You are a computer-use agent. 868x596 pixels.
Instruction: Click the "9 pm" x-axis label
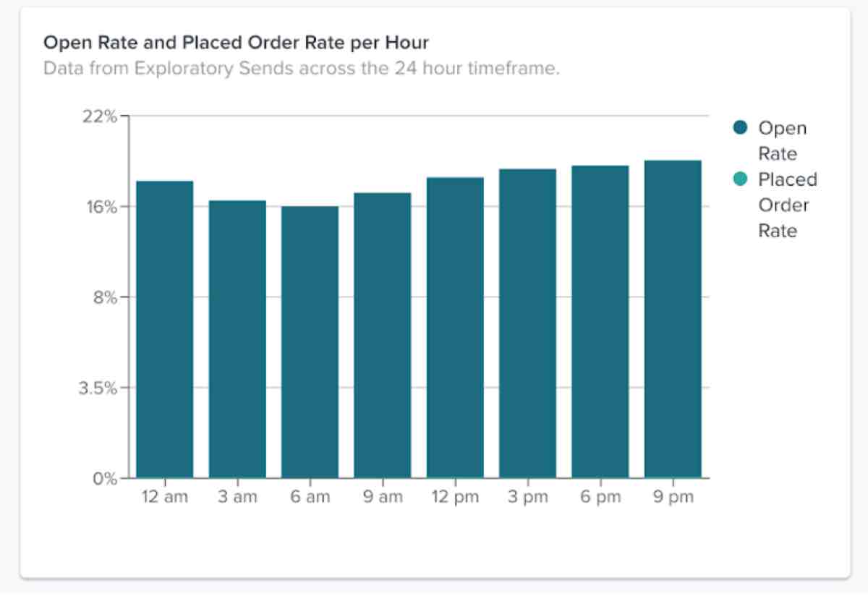click(x=673, y=498)
